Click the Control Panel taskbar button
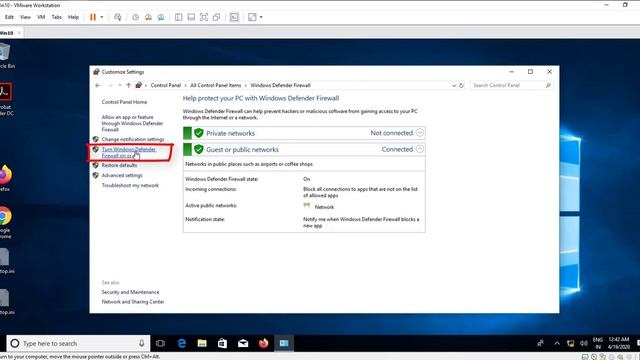The image size is (640, 360). coord(284,344)
